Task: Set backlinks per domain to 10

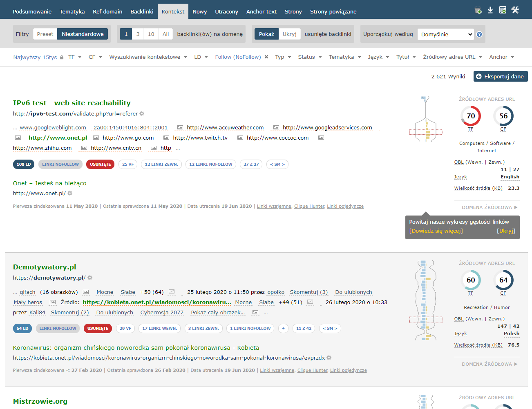Action: click(151, 34)
